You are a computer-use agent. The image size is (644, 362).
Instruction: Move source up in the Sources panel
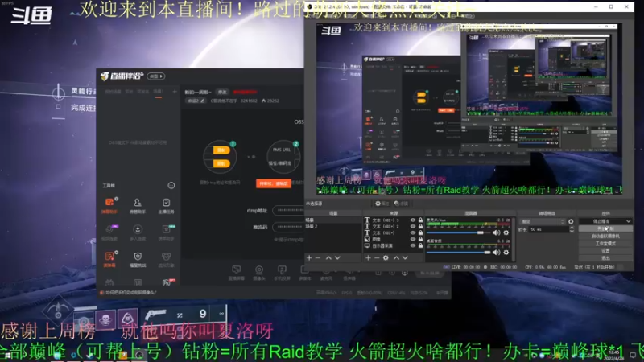396,257
